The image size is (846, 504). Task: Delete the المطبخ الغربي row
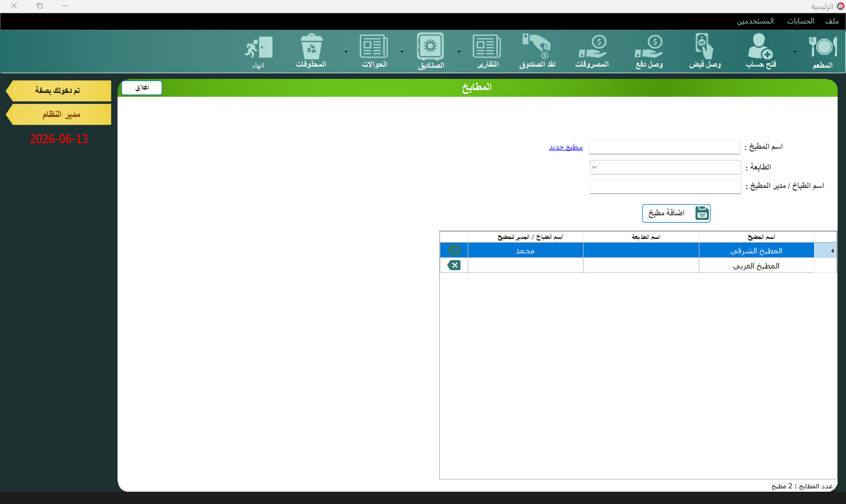(x=454, y=265)
